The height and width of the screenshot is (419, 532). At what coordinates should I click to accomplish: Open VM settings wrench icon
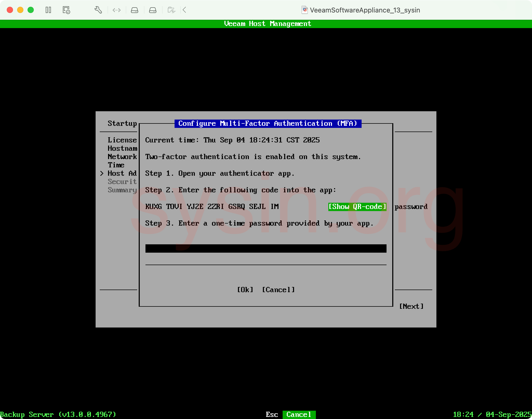pyautogui.click(x=98, y=10)
